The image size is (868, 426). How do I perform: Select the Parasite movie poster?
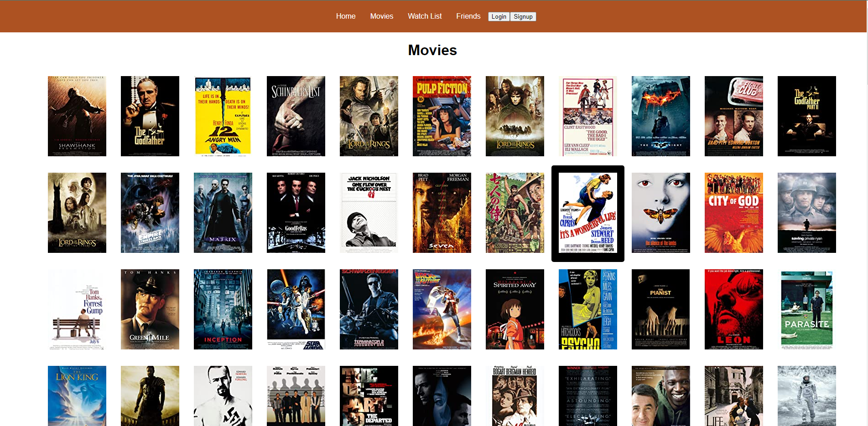[x=807, y=309]
